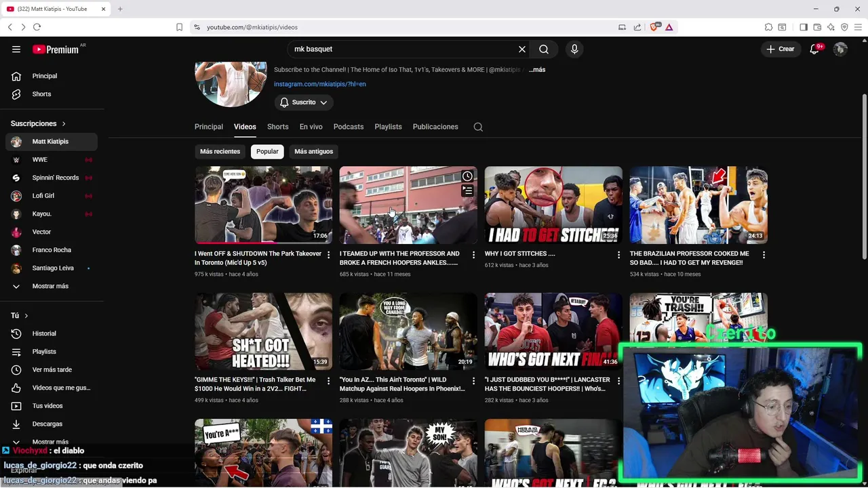The height and width of the screenshot is (488, 868).
Task: Open Matt Kiatipis subscription in sidebar
Action: tap(52, 142)
